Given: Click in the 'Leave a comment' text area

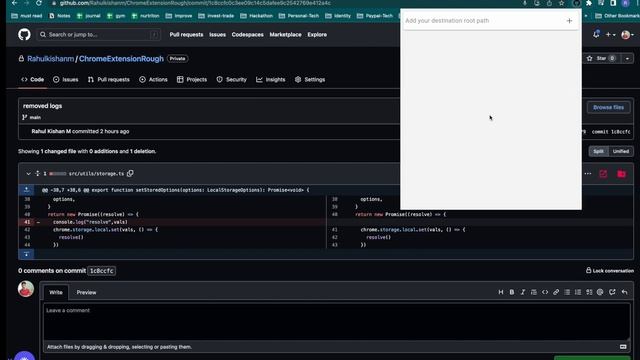Looking at the screenshot, I should tap(336, 322).
